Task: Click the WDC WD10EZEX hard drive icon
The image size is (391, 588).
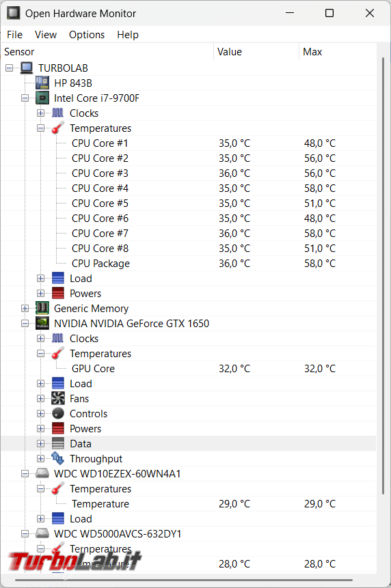Action: tap(42, 474)
